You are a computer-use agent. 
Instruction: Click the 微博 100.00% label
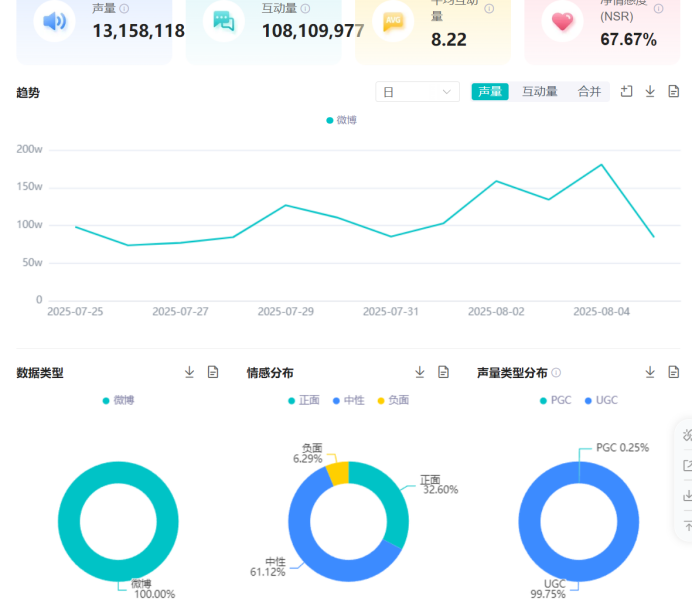(153, 589)
